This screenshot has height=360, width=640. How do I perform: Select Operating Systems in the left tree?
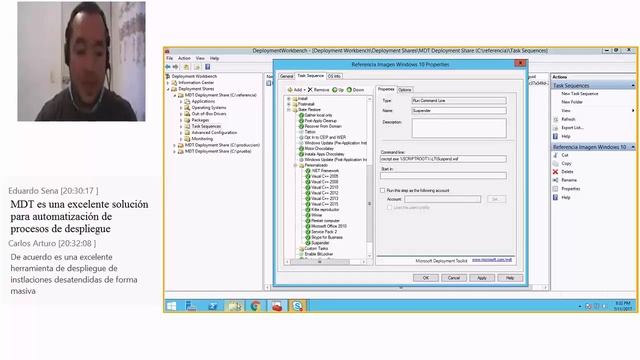tap(209, 108)
